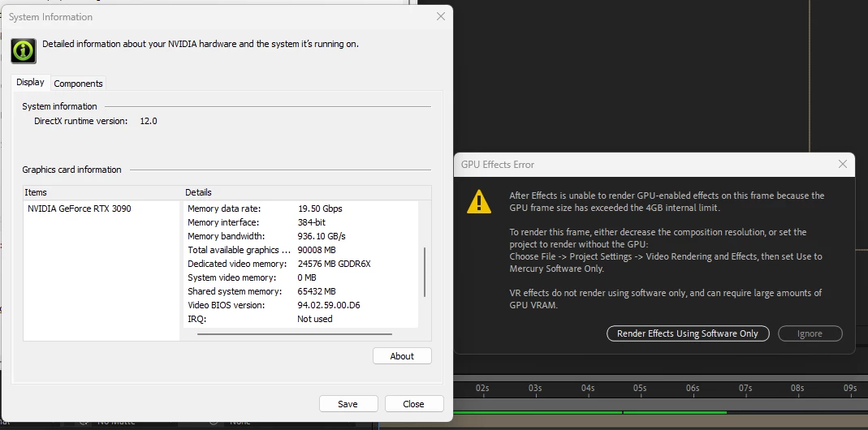Click the 07s marker on timeline ruler

tap(745, 389)
